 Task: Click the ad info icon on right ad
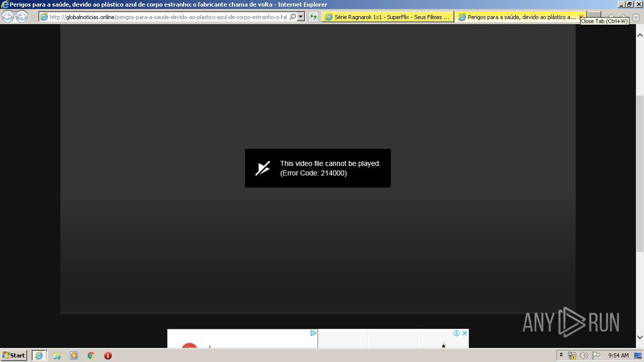(x=456, y=333)
